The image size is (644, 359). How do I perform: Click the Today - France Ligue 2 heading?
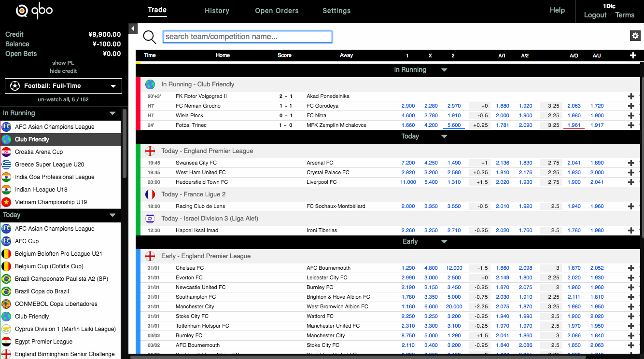tap(193, 194)
